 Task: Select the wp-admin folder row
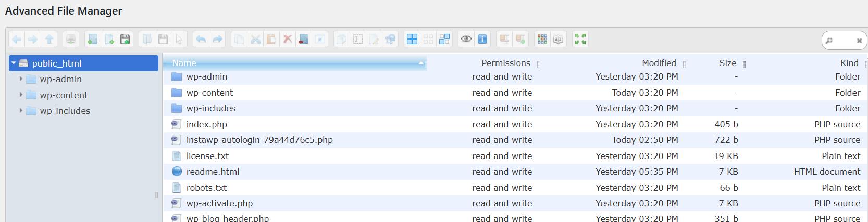(515, 76)
